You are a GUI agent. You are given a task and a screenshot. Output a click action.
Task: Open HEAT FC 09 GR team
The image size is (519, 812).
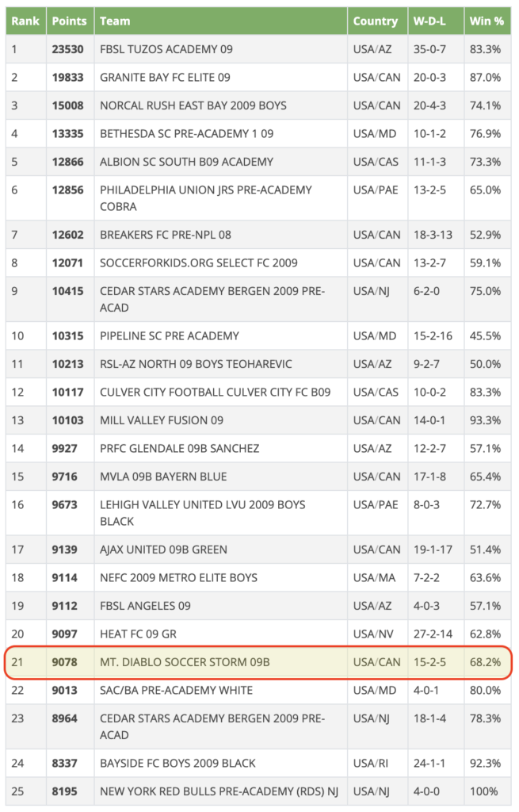[x=138, y=634]
